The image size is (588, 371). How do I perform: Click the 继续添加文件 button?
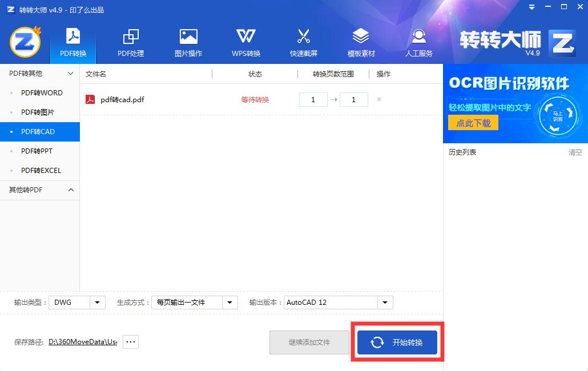(x=309, y=342)
